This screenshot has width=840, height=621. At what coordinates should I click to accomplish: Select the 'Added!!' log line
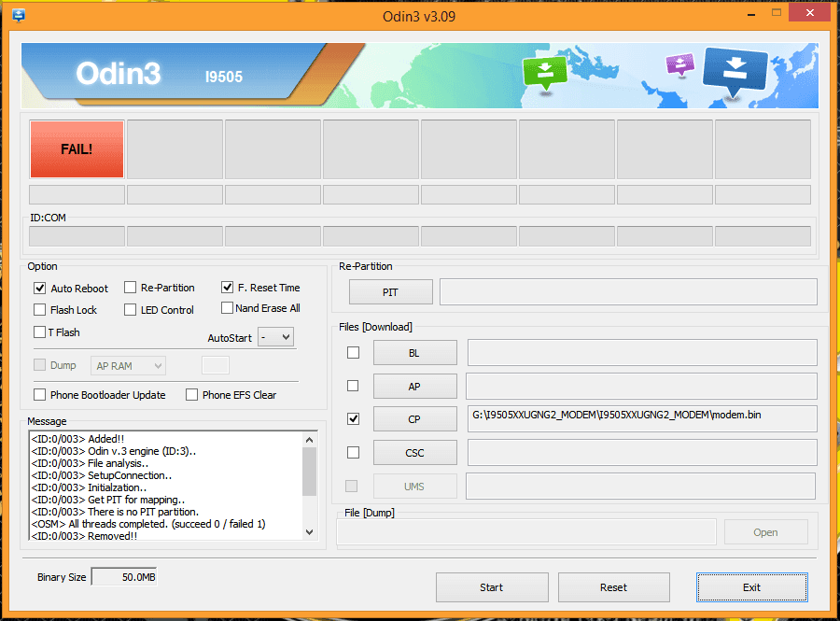click(x=77, y=439)
